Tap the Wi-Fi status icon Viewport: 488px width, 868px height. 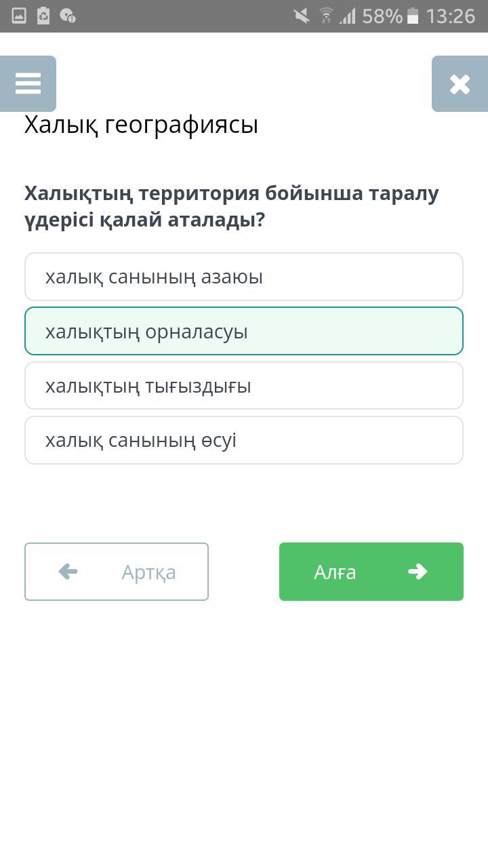(x=326, y=16)
